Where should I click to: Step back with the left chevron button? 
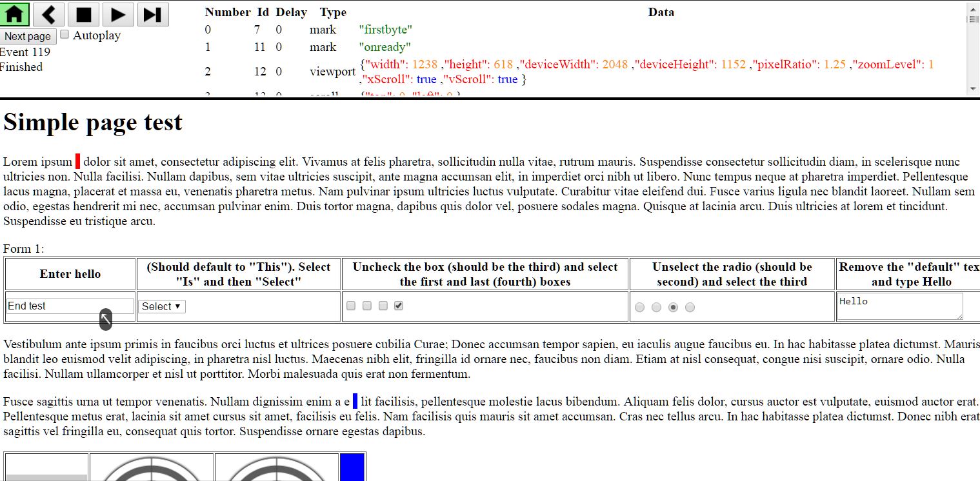(x=48, y=14)
